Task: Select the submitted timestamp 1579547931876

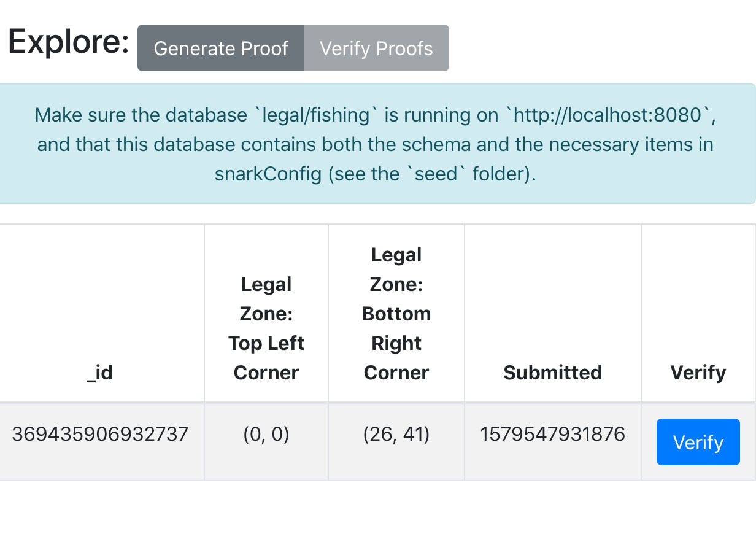Action: [x=552, y=435]
